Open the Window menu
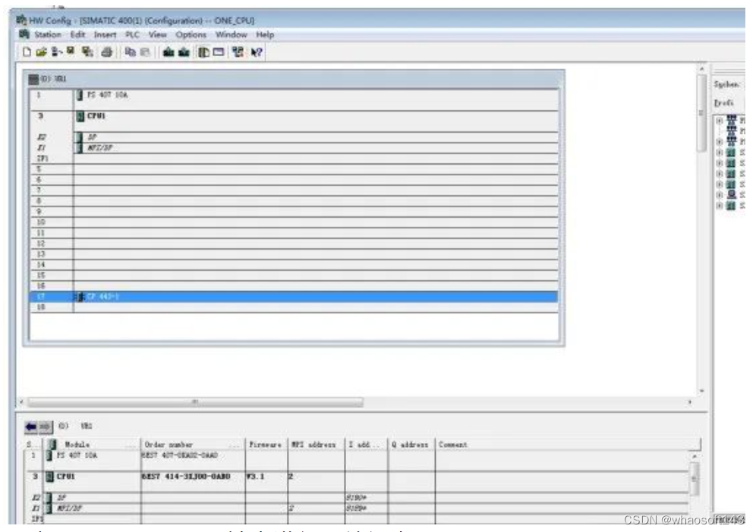 tap(231, 35)
